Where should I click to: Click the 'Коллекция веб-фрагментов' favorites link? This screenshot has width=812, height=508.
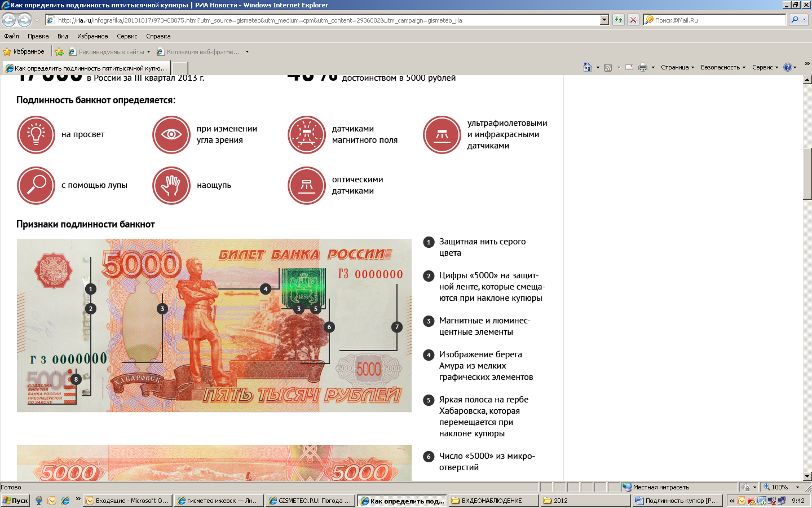(x=198, y=52)
